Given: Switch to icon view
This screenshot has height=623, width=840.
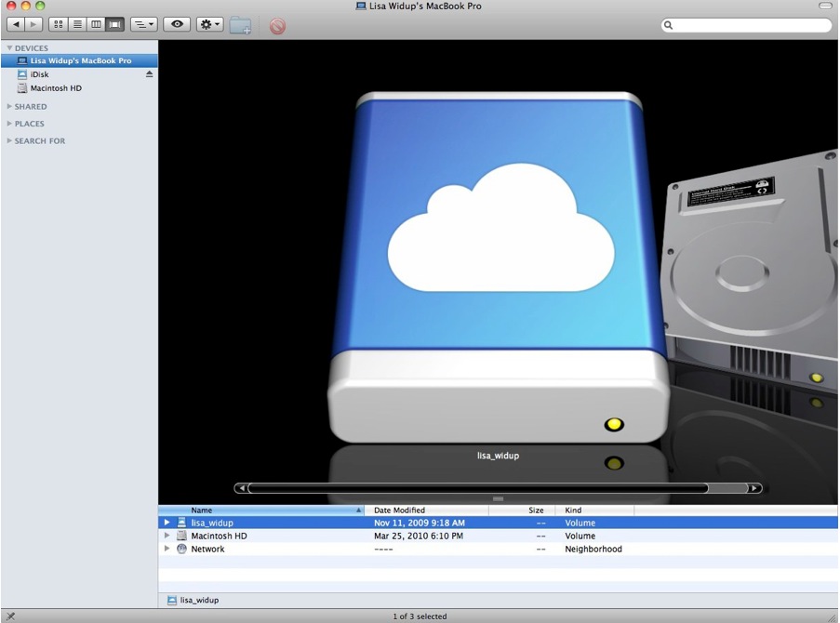Looking at the screenshot, I should (58, 24).
